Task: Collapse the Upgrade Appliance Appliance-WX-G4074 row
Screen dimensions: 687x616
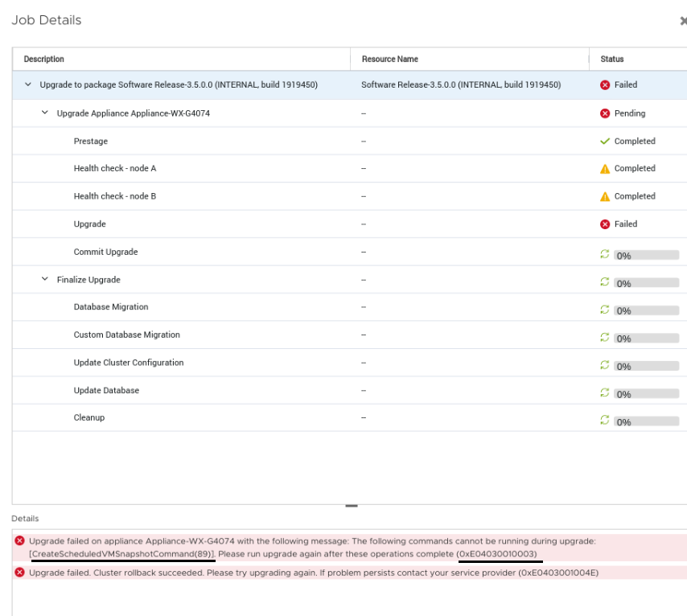Action: (45, 113)
